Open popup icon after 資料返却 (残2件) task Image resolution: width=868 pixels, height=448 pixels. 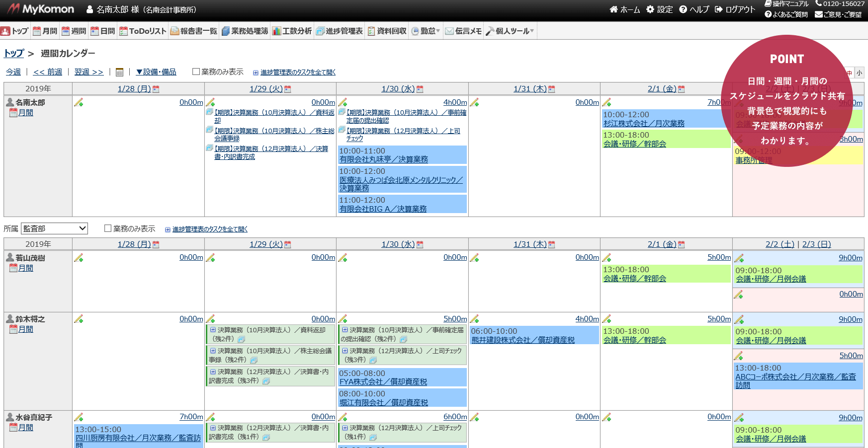[x=242, y=339]
